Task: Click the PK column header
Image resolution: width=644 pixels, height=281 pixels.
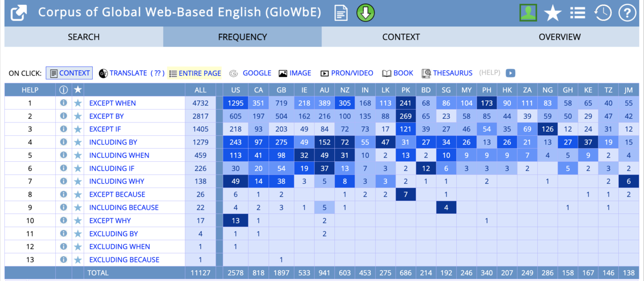Action: click(x=407, y=90)
